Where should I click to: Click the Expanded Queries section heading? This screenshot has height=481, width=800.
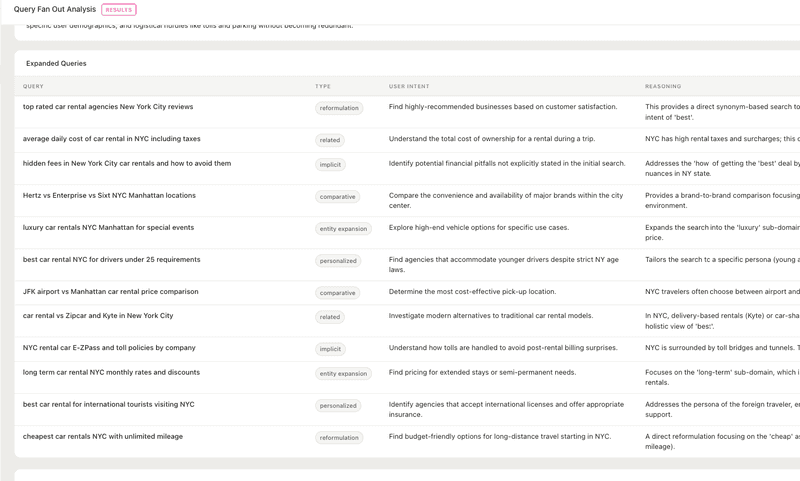pyautogui.click(x=56, y=63)
